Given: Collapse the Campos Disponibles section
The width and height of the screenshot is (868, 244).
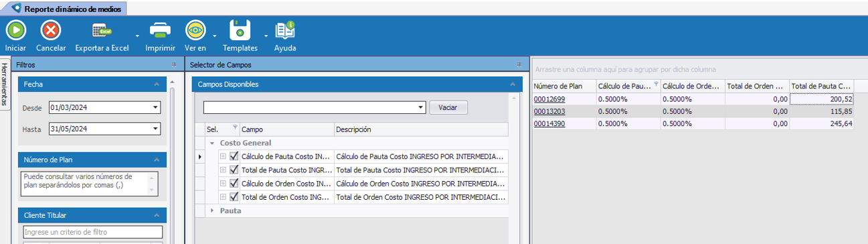Looking at the screenshot, I should click(x=513, y=84).
